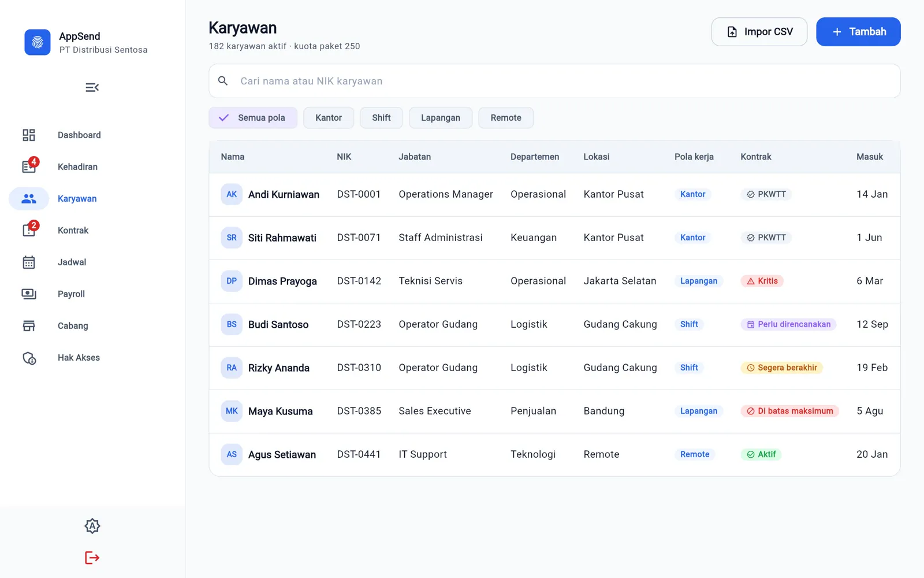Open Siti Rahmawati's employee name
This screenshot has height=578, width=924.
[x=282, y=238]
